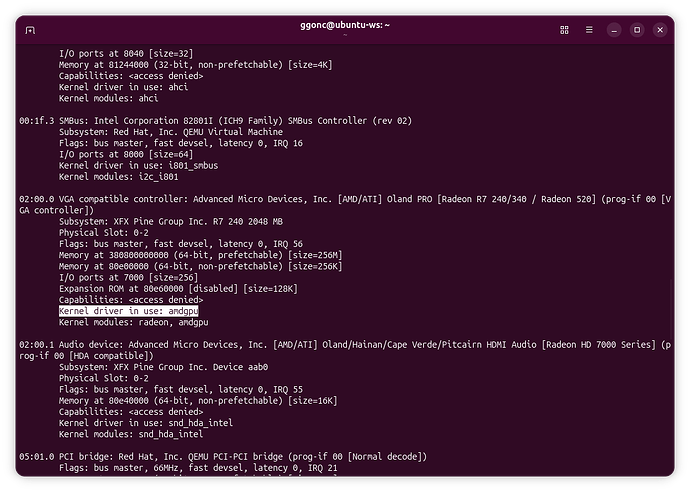The height and width of the screenshot is (491, 690).
Task: Click 'Flags: bus master, fast devsel, latency 0, IRQ 55'
Action: (x=181, y=390)
